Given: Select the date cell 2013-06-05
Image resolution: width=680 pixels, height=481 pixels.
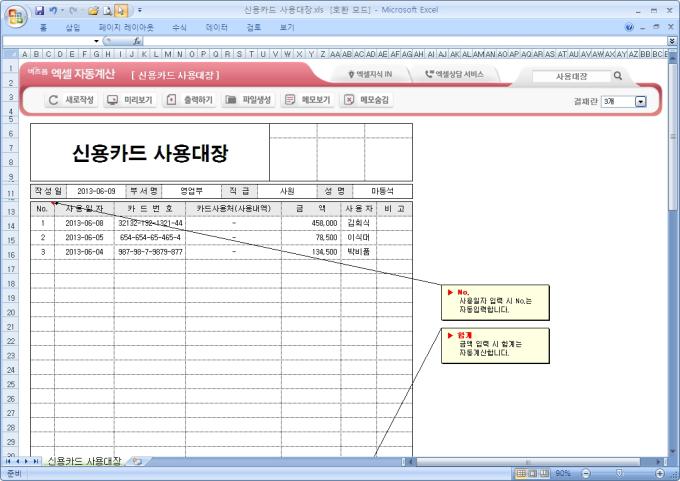Looking at the screenshot, I should (x=84, y=238).
